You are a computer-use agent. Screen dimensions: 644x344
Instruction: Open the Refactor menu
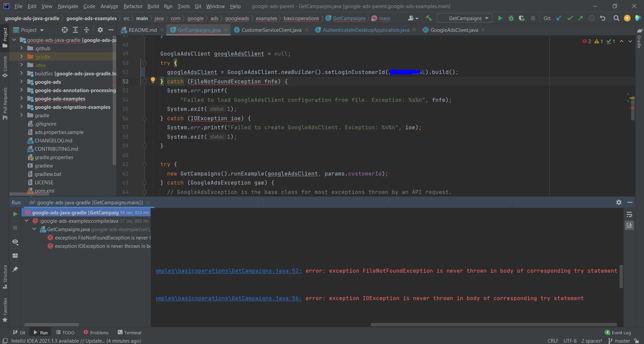[x=133, y=6]
